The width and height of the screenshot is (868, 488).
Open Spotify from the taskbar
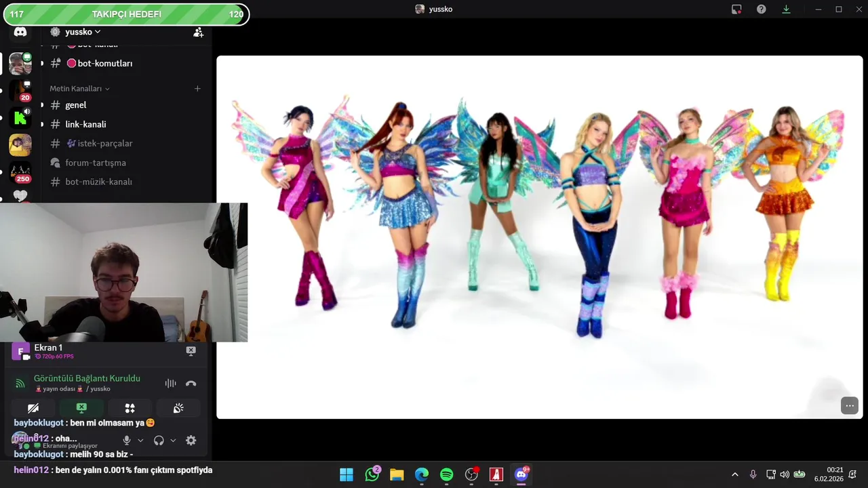coord(446,474)
